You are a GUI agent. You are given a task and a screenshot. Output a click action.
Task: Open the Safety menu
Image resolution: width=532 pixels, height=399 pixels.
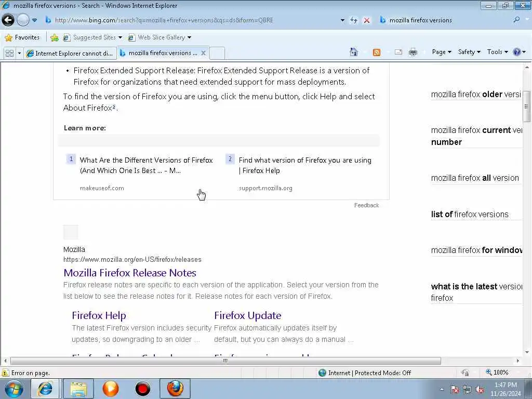[469, 52]
